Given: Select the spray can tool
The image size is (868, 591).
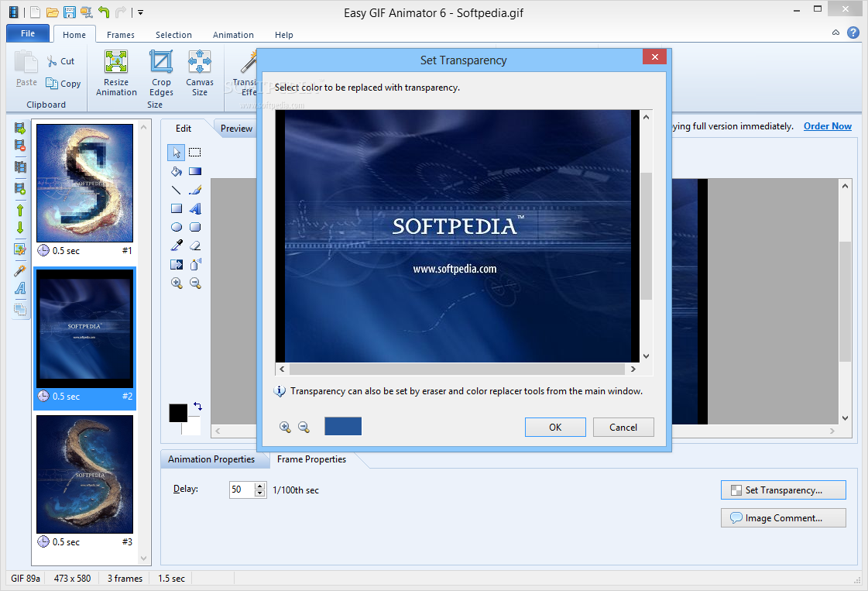Looking at the screenshot, I should [195, 265].
